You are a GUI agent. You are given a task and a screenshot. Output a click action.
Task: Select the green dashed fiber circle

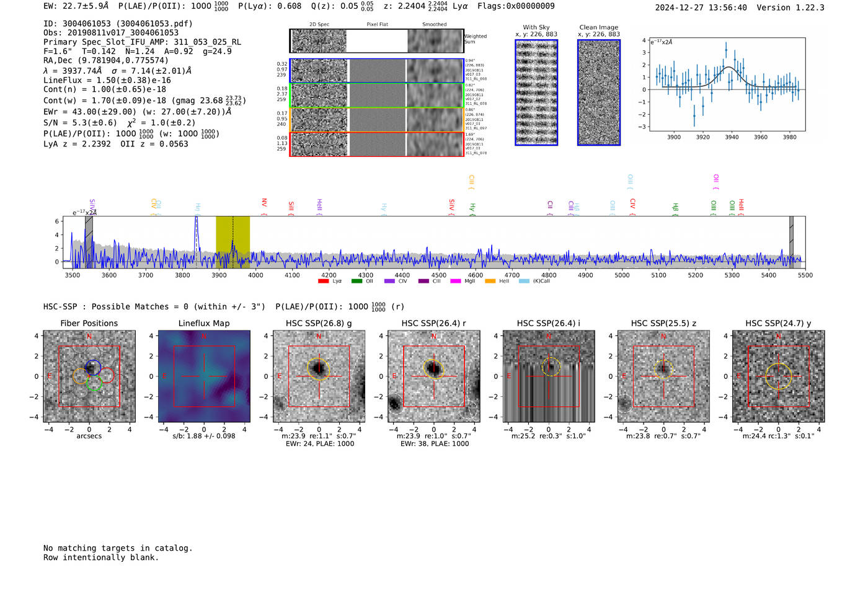(x=94, y=383)
